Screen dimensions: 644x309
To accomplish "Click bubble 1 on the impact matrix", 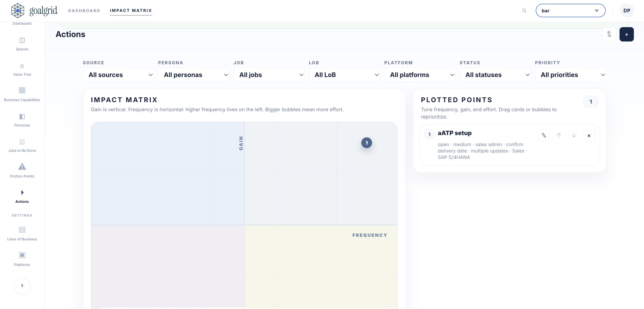I will tap(367, 143).
